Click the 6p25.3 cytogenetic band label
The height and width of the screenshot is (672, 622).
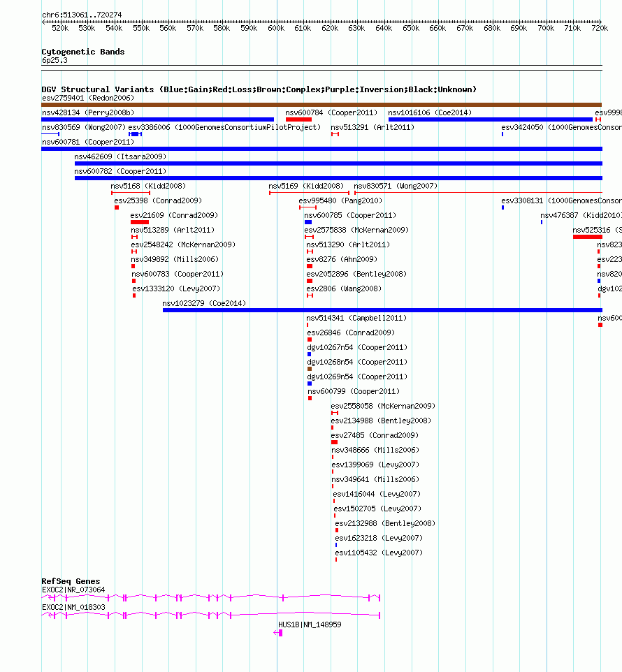(55, 61)
